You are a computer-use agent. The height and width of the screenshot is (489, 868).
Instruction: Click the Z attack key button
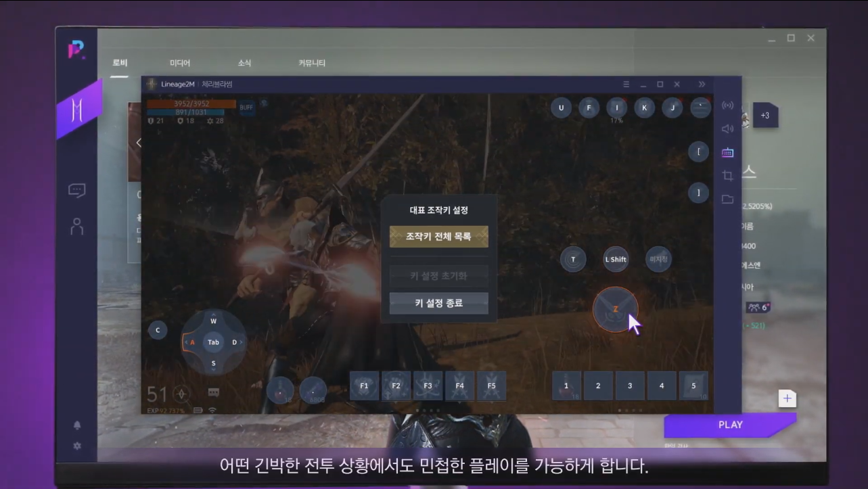click(615, 309)
